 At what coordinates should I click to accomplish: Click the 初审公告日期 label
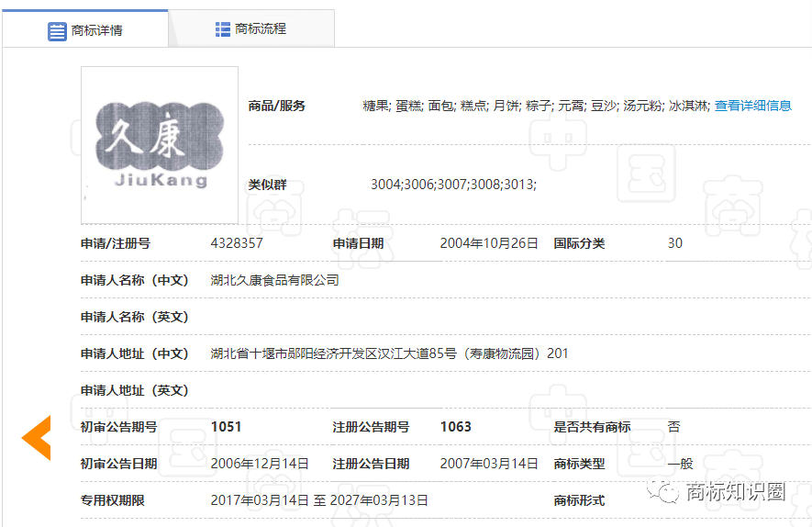click(x=118, y=464)
